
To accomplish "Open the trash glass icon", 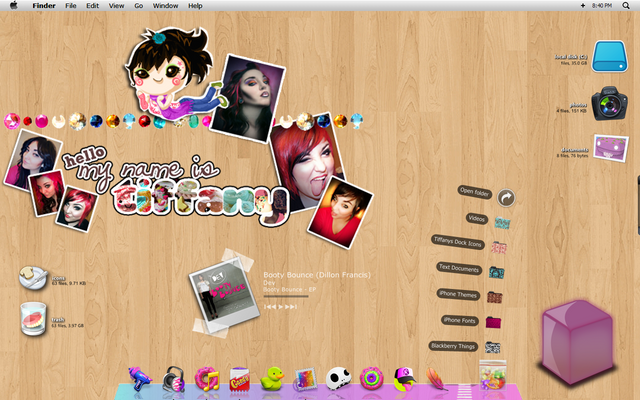I will pyautogui.click(x=33, y=318).
